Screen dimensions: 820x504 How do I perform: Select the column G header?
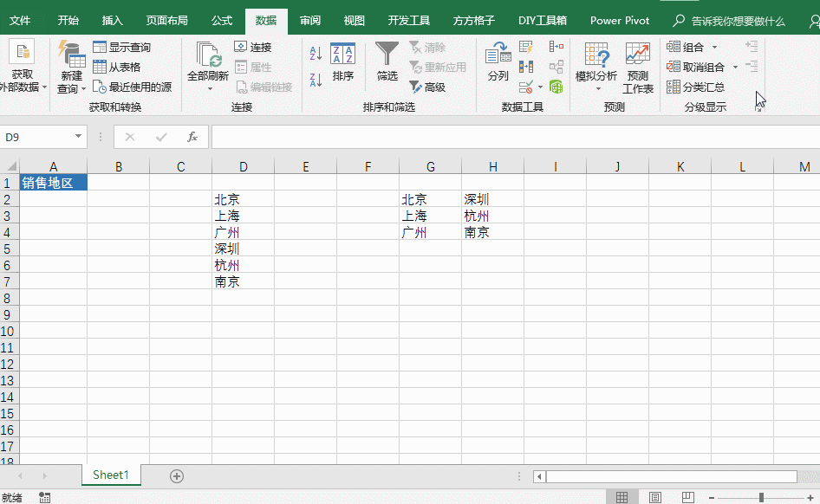click(x=431, y=166)
